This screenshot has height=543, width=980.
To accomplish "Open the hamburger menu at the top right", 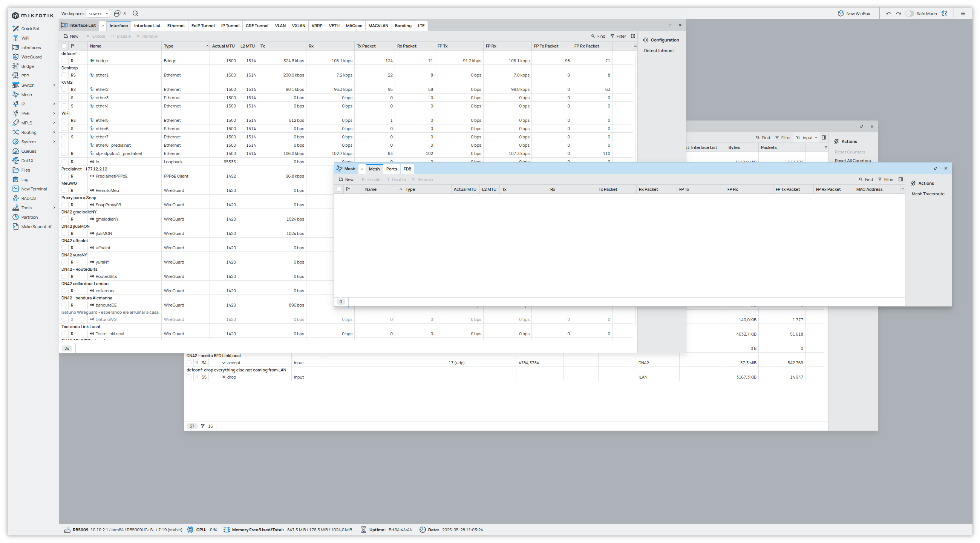I will tap(963, 13).
